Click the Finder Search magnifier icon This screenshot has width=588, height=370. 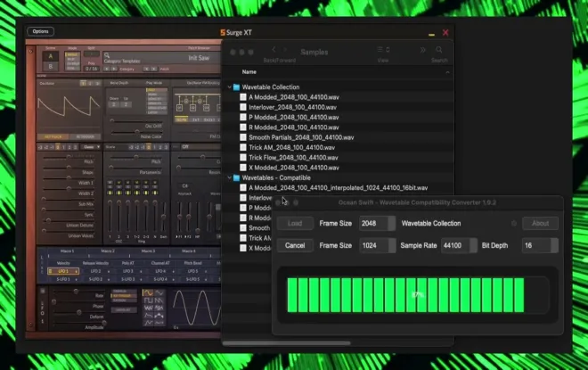point(438,50)
